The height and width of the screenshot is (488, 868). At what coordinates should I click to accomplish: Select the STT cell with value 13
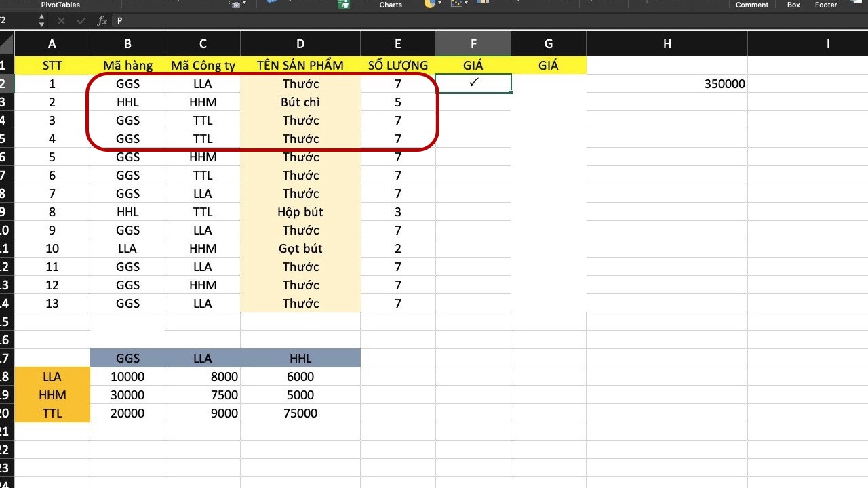click(52, 304)
